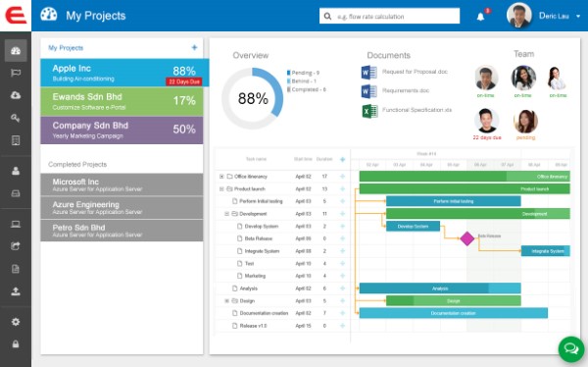Open the Deric Lau user dropdown arrow
The image size is (588, 367).
coord(578,17)
